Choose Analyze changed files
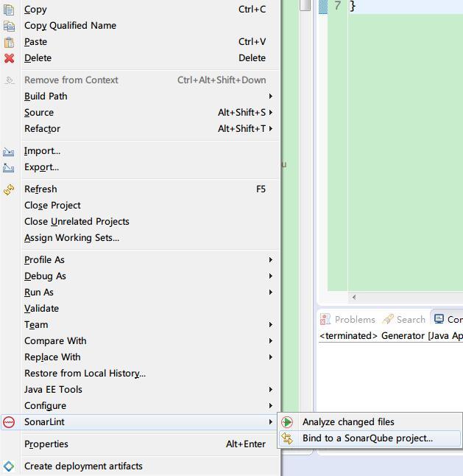 pos(370,422)
